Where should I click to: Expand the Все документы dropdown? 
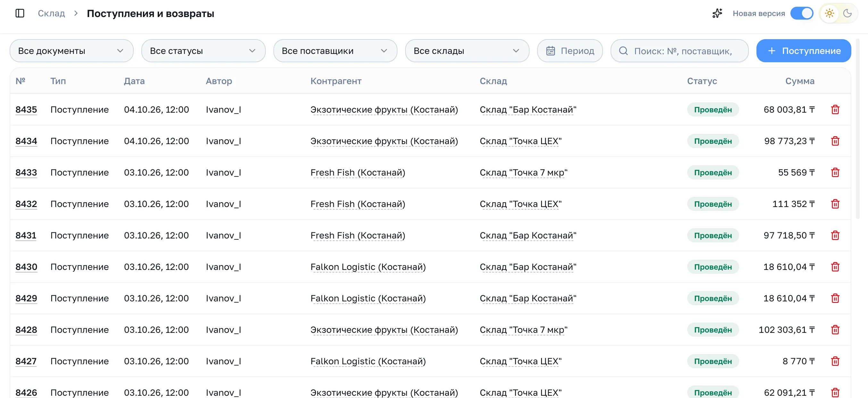[x=71, y=51]
